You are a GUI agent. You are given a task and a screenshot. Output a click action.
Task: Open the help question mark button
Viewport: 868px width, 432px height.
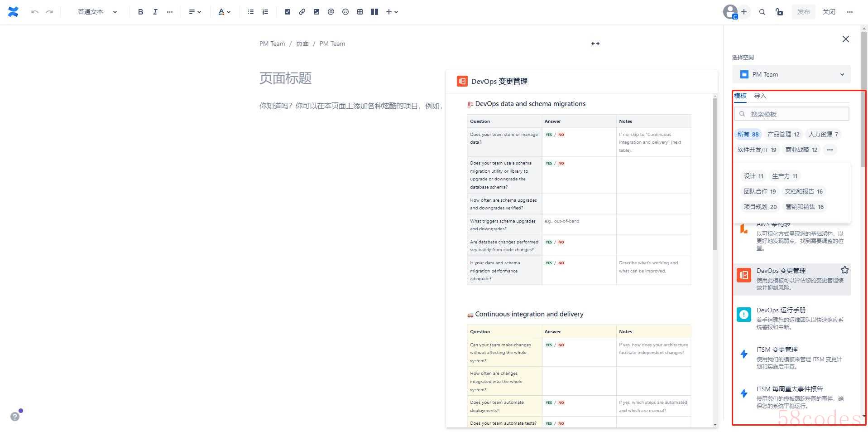pyautogui.click(x=15, y=416)
